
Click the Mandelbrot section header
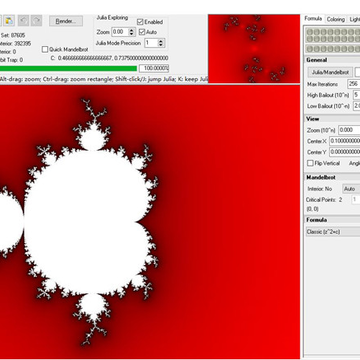point(333,178)
